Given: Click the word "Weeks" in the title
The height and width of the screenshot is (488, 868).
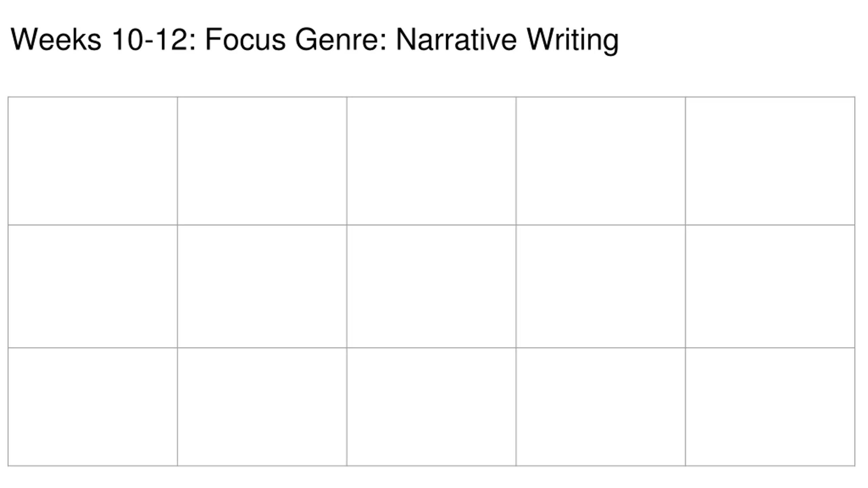Looking at the screenshot, I should point(56,39).
